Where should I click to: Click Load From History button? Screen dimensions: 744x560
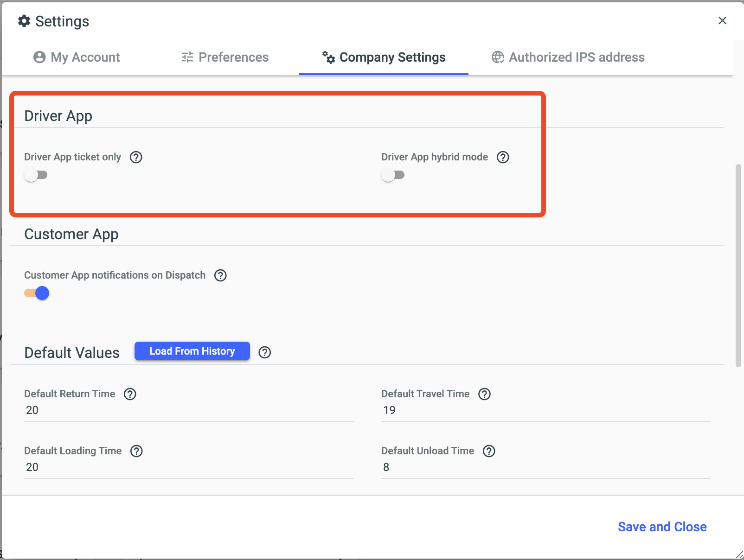pyautogui.click(x=192, y=351)
